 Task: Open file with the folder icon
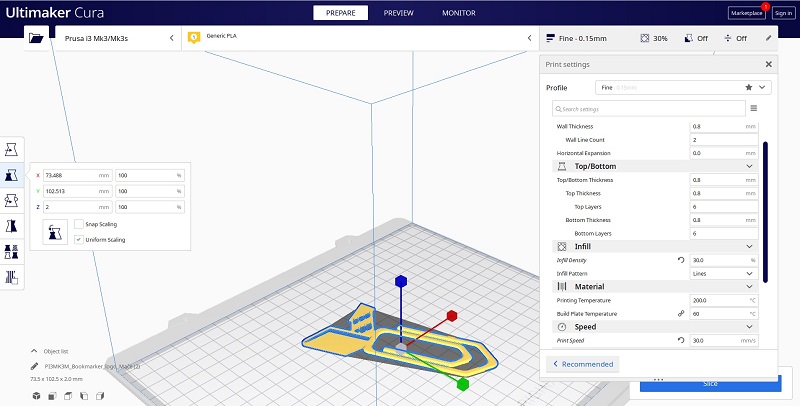click(36, 38)
